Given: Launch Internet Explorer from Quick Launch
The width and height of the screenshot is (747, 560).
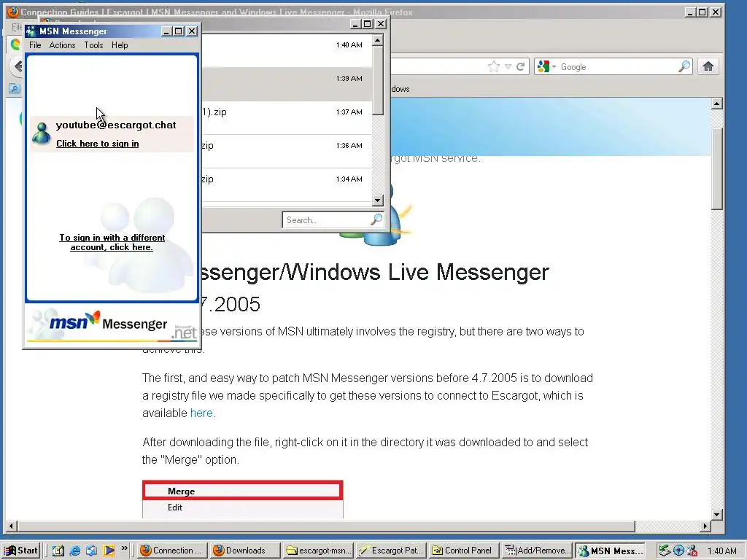Looking at the screenshot, I should 75,551.
